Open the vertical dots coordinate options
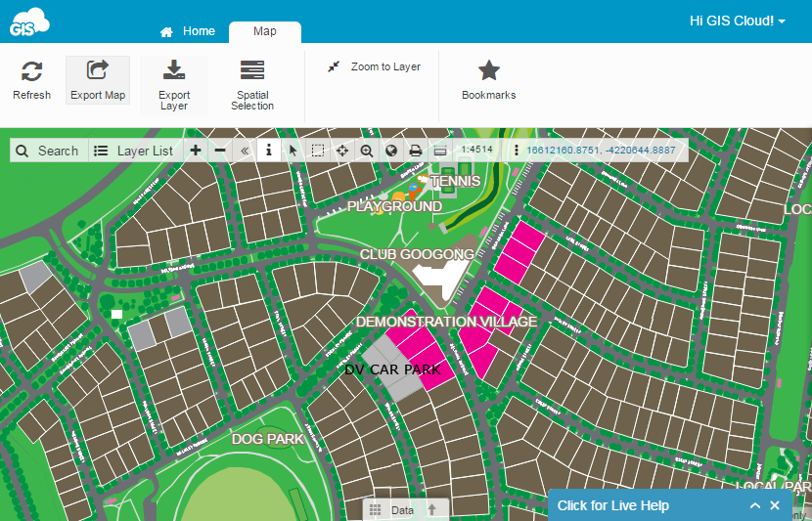This screenshot has width=812, height=521. click(516, 151)
